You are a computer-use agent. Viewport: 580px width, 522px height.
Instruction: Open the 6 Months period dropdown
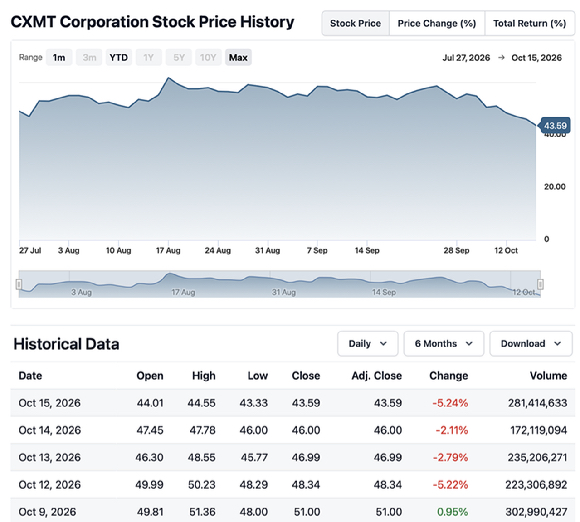(444, 344)
